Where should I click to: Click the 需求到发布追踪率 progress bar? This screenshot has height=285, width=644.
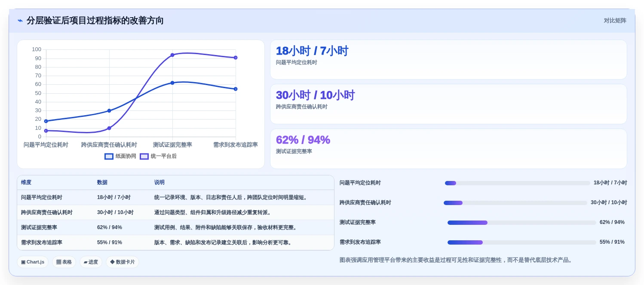[522, 242]
